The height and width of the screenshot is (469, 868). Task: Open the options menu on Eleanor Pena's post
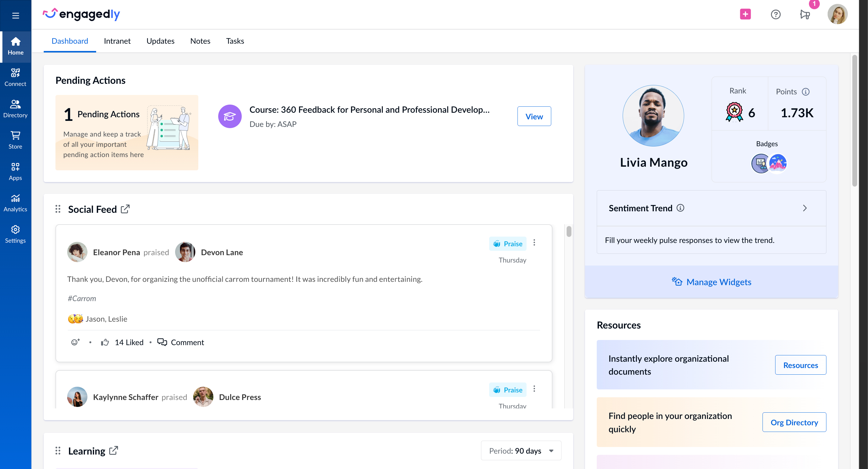point(534,243)
